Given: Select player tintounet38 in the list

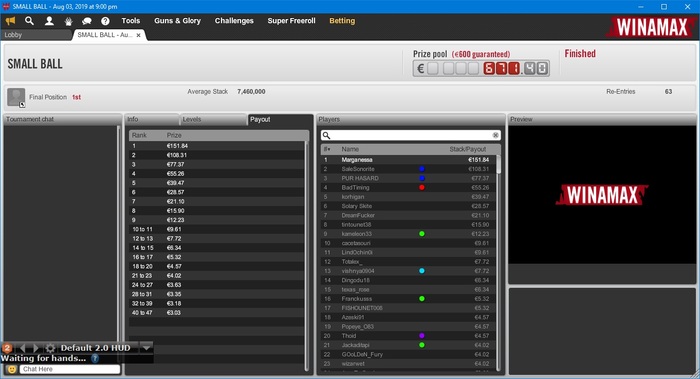Looking at the screenshot, I should point(407,225).
